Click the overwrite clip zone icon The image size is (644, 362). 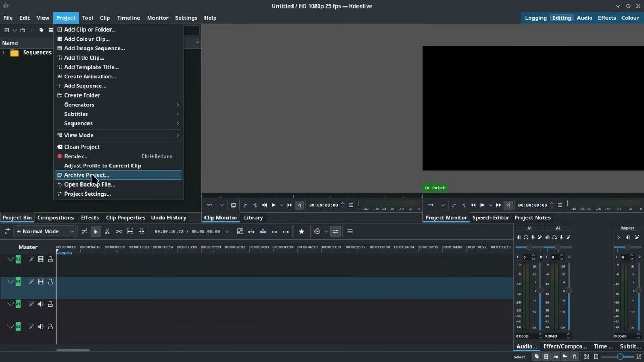coord(262,232)
